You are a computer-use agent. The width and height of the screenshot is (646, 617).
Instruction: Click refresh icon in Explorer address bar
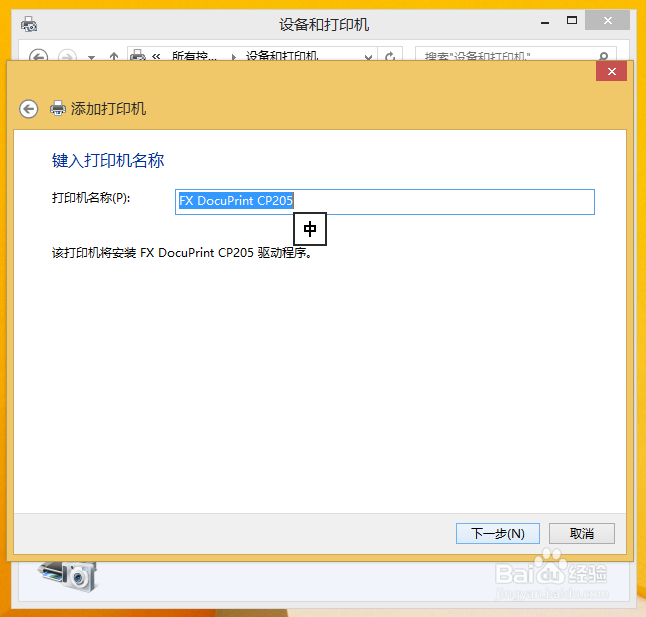(390, 56)
